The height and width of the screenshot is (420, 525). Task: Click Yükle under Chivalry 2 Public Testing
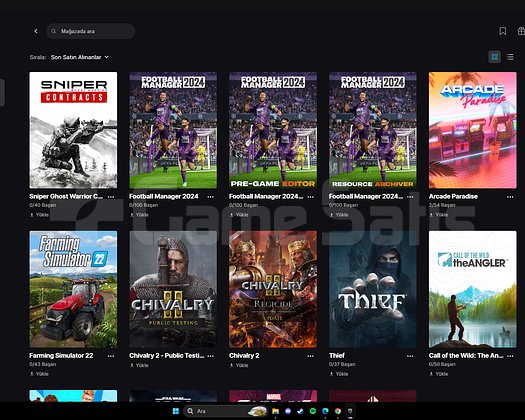pos(139,365)
